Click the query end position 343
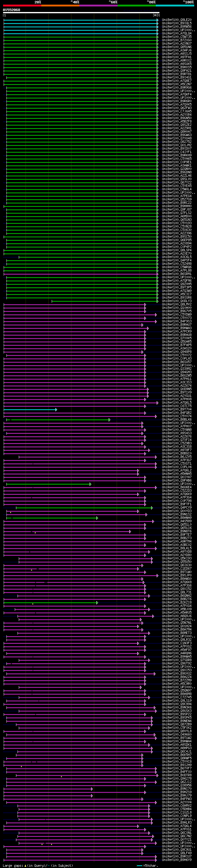Image resolution: width=197 pixels, height=868 pixels. coord(155,15)
